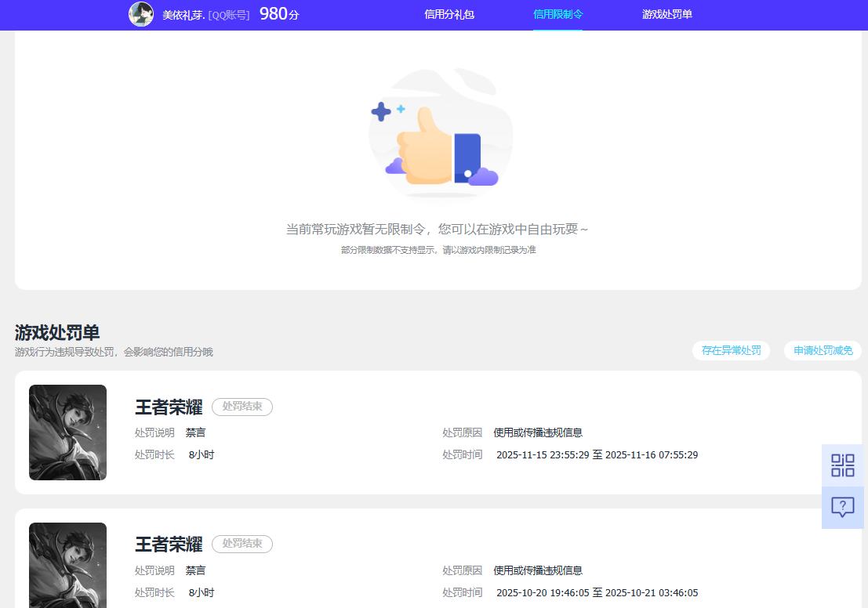
Task: Click 8小时 duration in 2025-11-15 penalty card
Action: [x=202, y=454]
